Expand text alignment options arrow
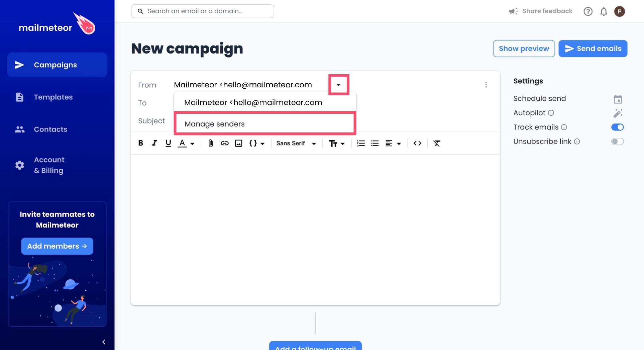Screen dimensions: 644x350 tap(399, 144)
